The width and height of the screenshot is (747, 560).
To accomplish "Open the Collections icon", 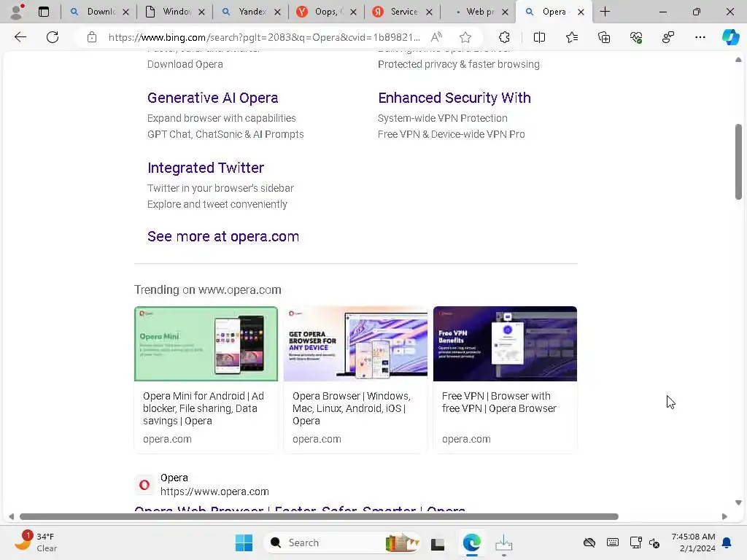I will coord(604,37).
